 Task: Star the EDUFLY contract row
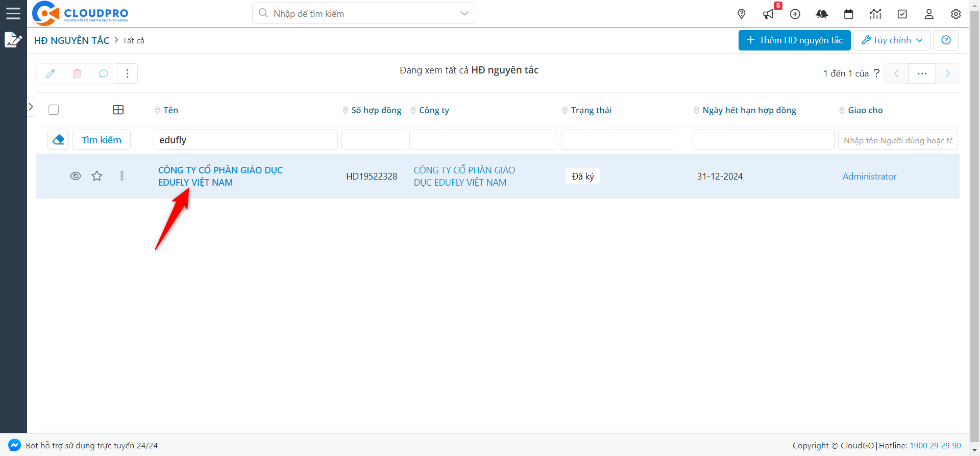97,176
